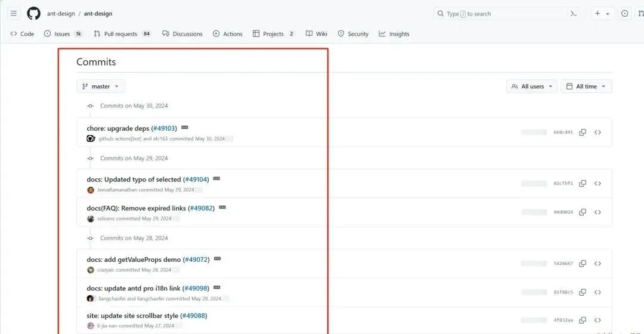Open the All time date filter
This screenshot has height=334, width=644.
(x=586, y=86)
